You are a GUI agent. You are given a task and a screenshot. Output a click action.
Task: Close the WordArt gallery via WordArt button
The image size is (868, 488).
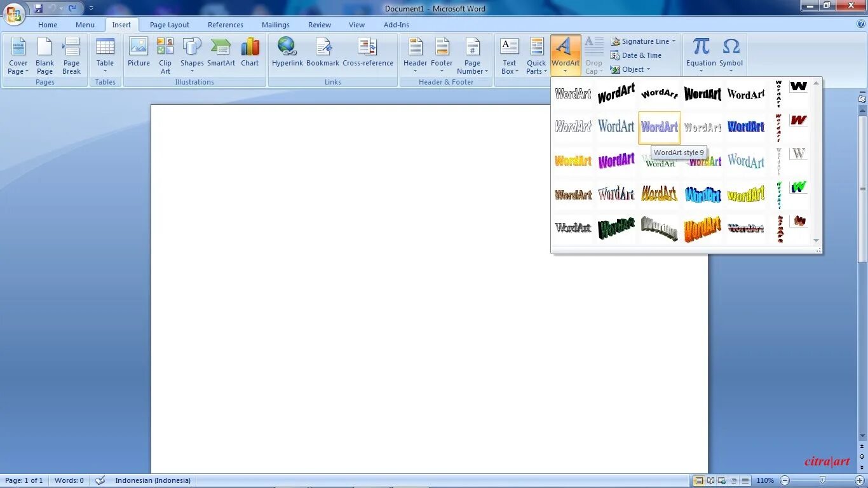[x=566, y=55]
